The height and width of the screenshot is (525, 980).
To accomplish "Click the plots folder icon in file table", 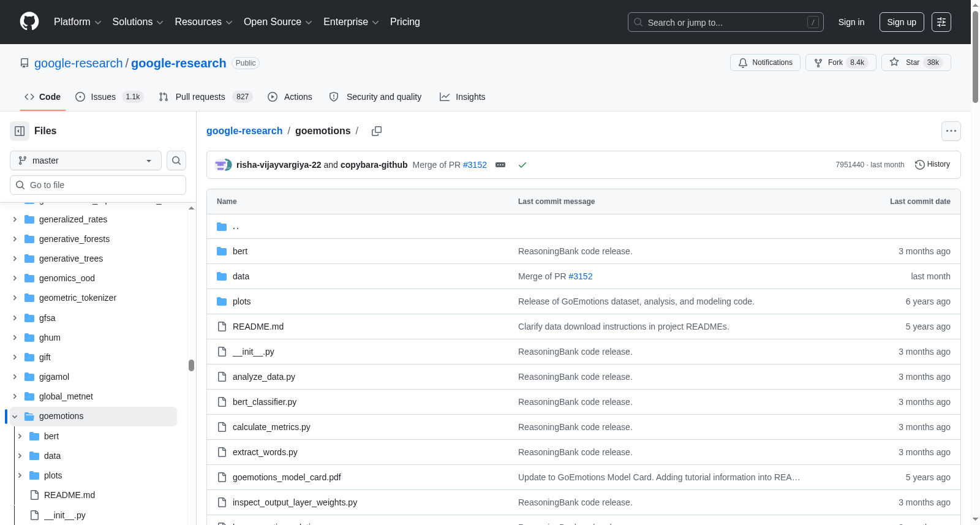I will tap(222, 301).
